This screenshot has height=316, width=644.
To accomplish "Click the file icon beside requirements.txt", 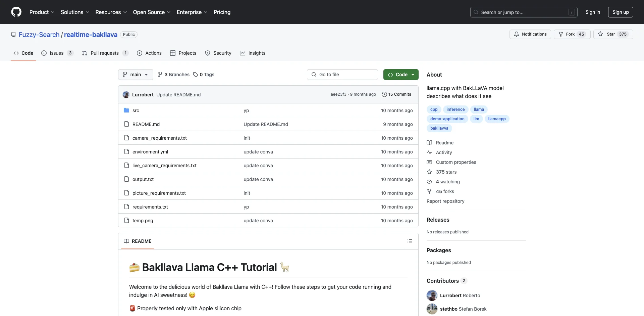I will tap(126, 207).
